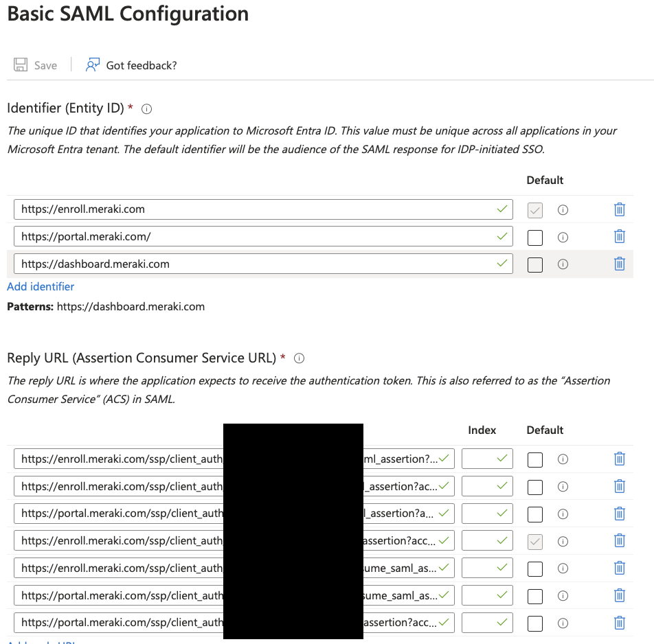Check Default on the first Reply URL row
The height and width of the screenshot is (644, 654).
point(535,459)
